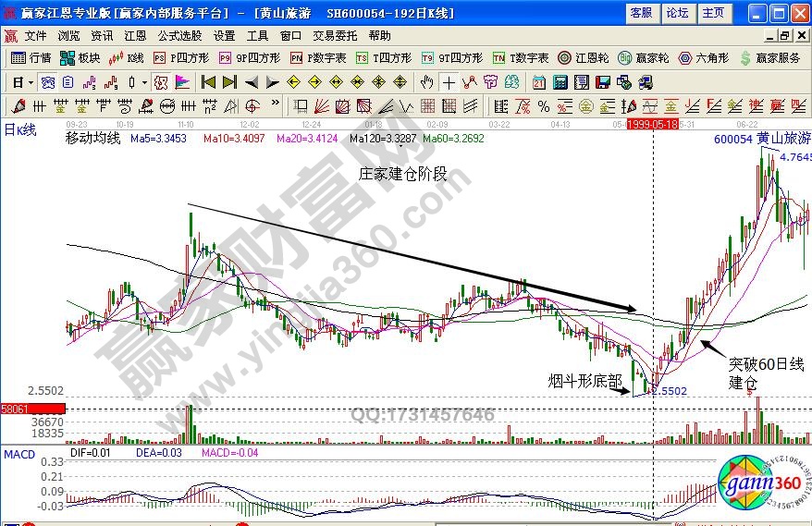Open the T数字表 tool

pos(521,58)
